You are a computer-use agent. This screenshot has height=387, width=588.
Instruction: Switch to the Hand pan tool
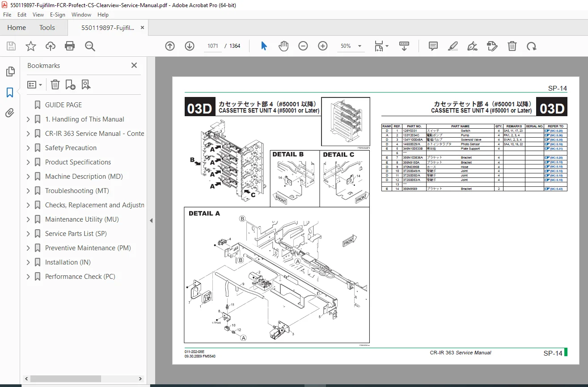pos(283,46)
